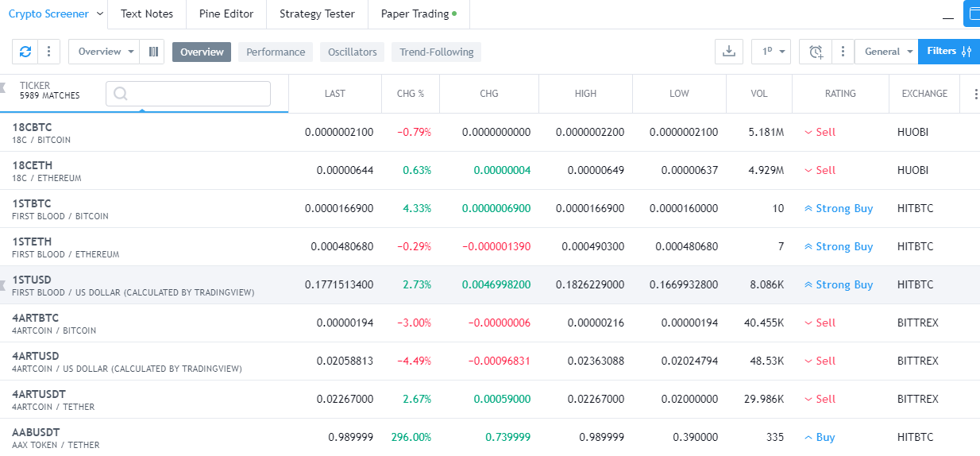
Task: Click the flag icon beside TICKER header
Action: [x=4, y=87]
